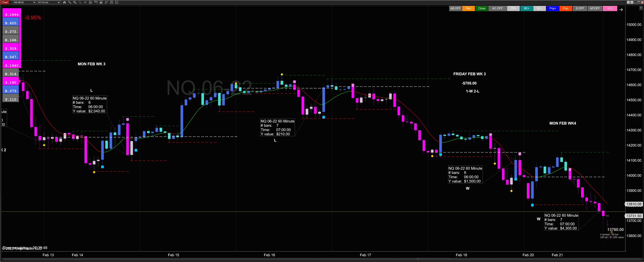Click the F button above the price axis
This screenshot has height=262, width=644.
pyautogui.click(x=641, y=8)
